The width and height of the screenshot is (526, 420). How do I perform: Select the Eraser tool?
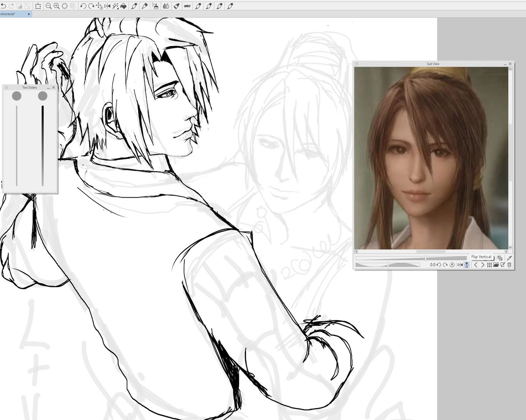point(177,6)
